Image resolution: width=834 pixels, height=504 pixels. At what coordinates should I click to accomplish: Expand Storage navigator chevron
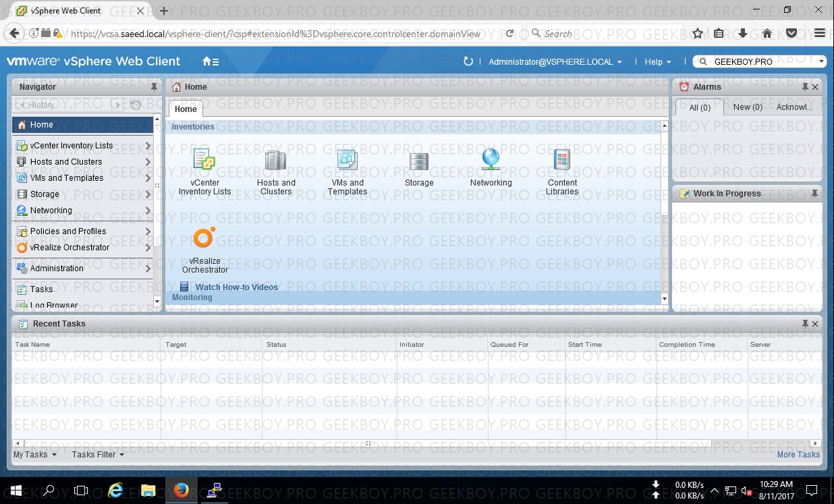pos(148,194)
